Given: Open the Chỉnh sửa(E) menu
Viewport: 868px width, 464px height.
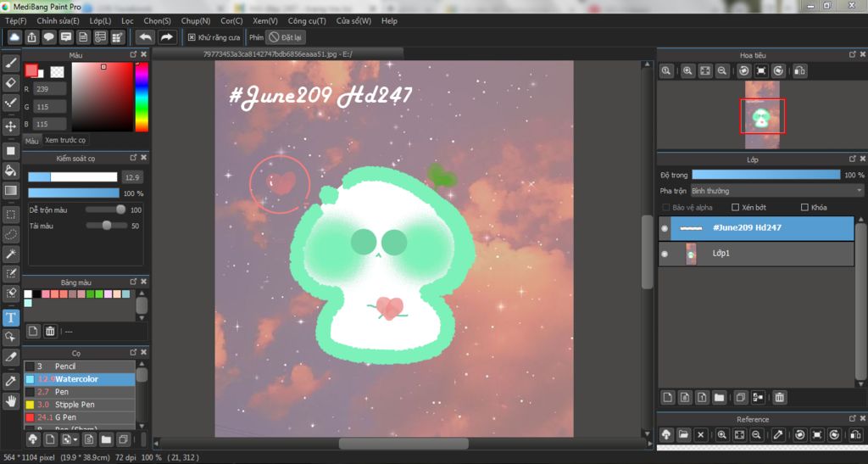Looking at the screenshot, I should 58,20.
